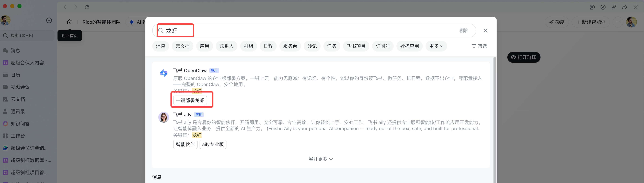Click the 飞书 OpenClaw app logo
The width and height of the screenshot is (644, 183).
164,73
